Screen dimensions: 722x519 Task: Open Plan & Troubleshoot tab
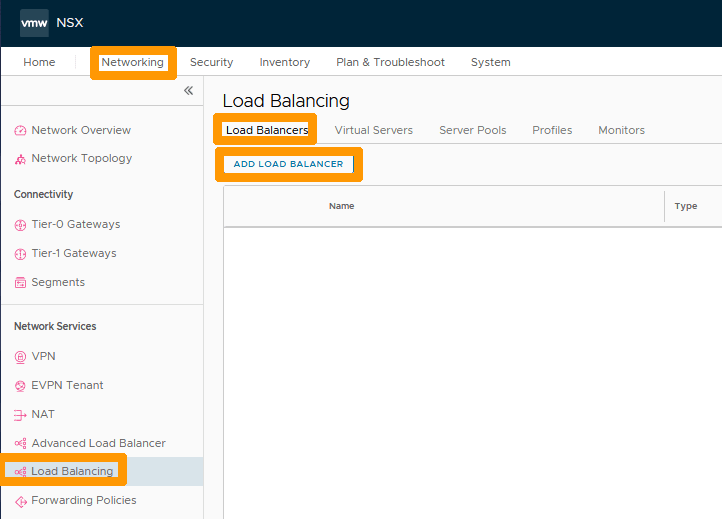[390, 62]
